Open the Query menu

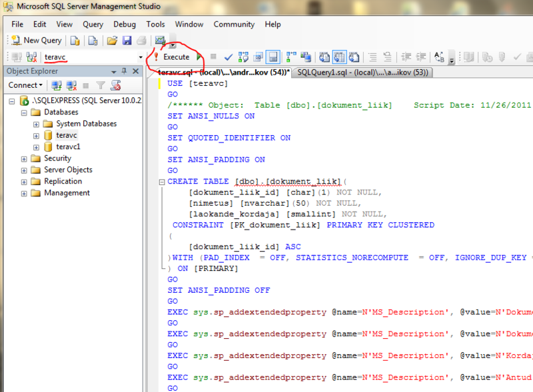pyautogui.click(x=93, y=24)
